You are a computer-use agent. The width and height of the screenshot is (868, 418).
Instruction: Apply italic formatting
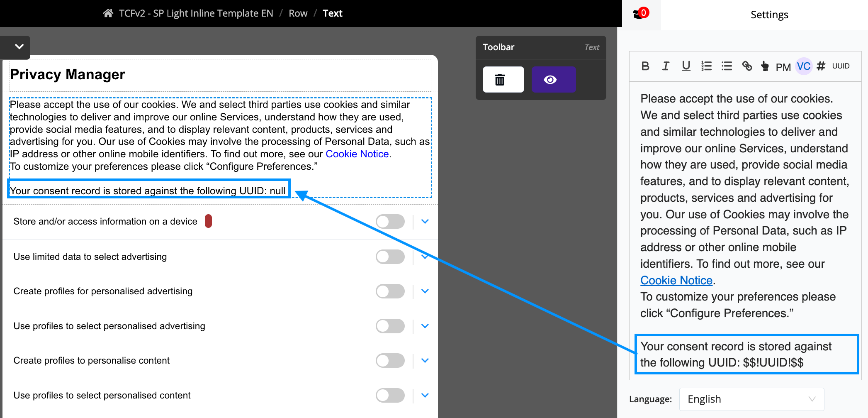click(x=666, y=66)
